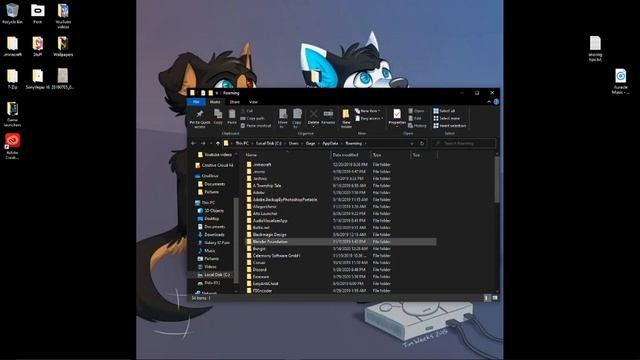
Task: Select the 7-Zip desktop folder
Action: (x=12, y=79)
